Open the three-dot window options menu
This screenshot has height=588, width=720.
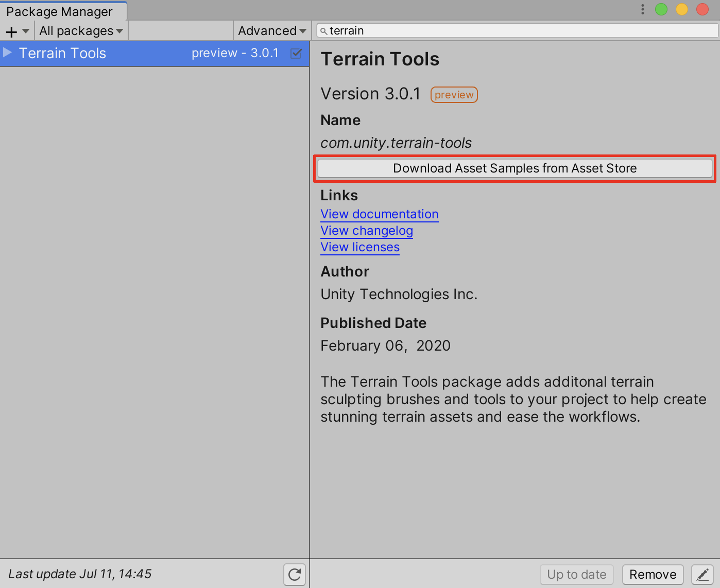pyautogui.click(x=643, y=9)
